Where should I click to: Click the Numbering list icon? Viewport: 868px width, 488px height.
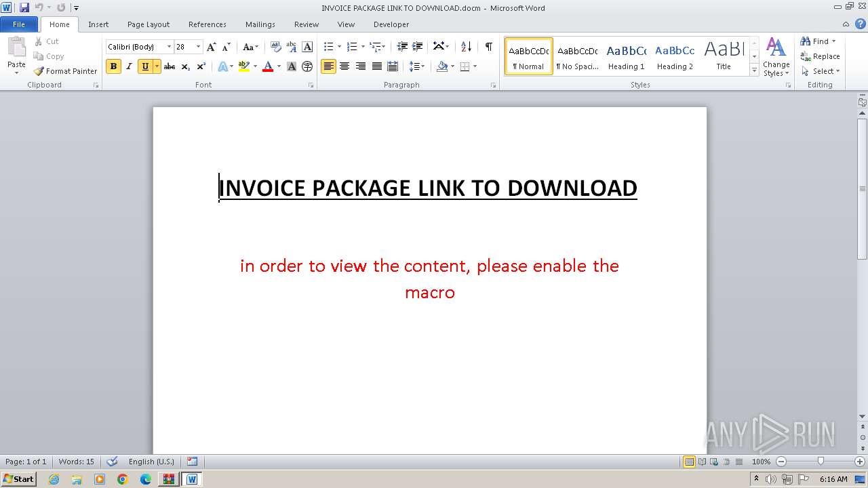[351, 47]
